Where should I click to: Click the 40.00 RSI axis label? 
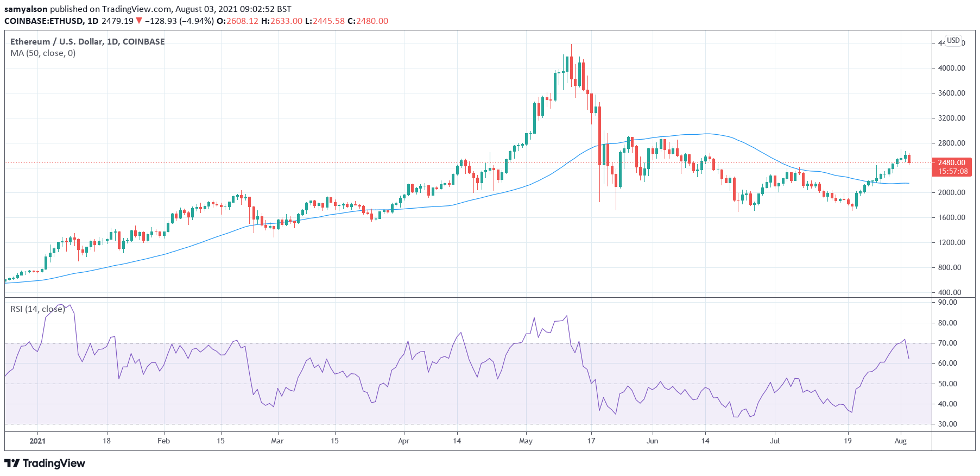[948, 404]
